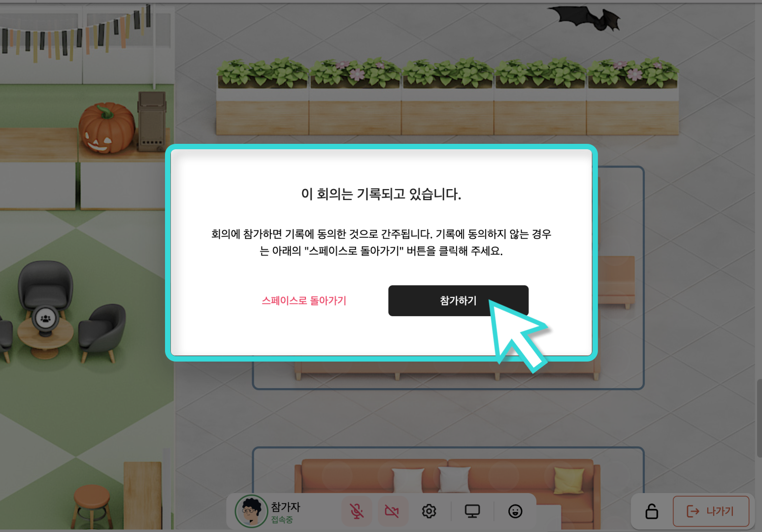Start screen sharing with monitor icon
This screenshot has width=762, height=532.
[x=472, y=511]
